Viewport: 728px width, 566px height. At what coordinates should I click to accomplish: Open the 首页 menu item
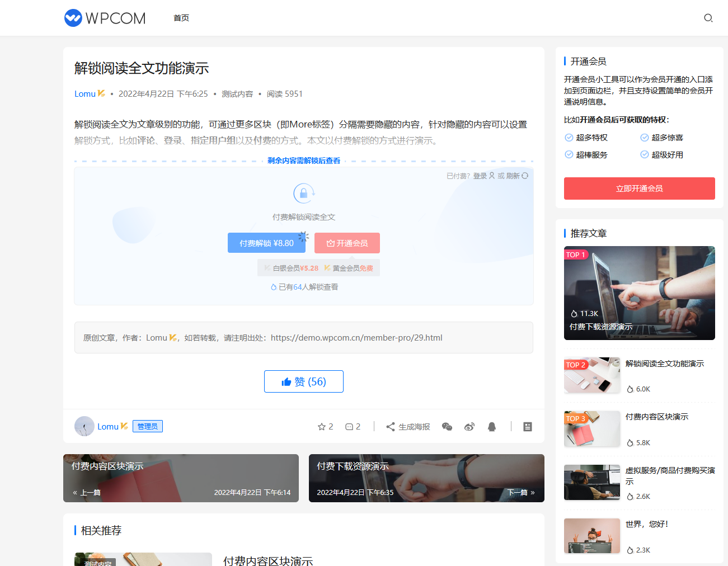[181, 18]
